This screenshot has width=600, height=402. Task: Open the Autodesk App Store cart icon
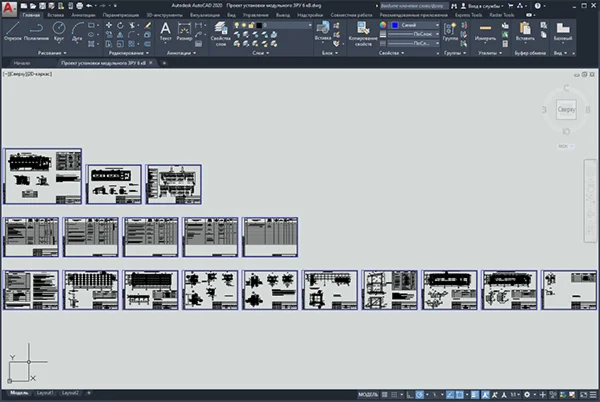click(510, 6)
